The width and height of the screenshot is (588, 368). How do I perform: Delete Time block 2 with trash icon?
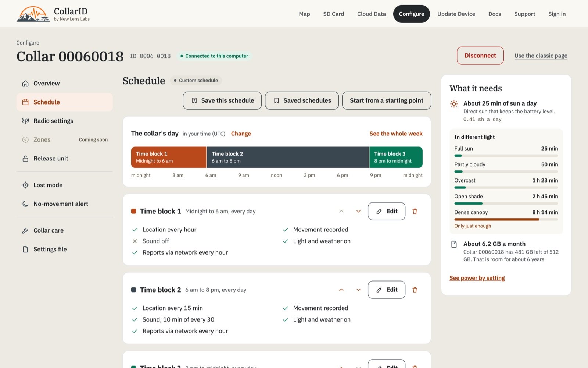point(415,290)
